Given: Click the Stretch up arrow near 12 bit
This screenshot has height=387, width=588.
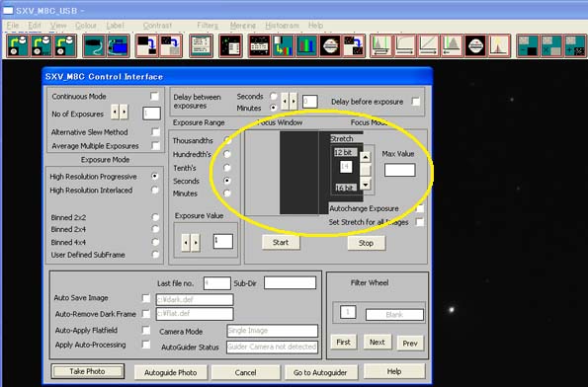Looking at the screenshot, I should [366, 157].
